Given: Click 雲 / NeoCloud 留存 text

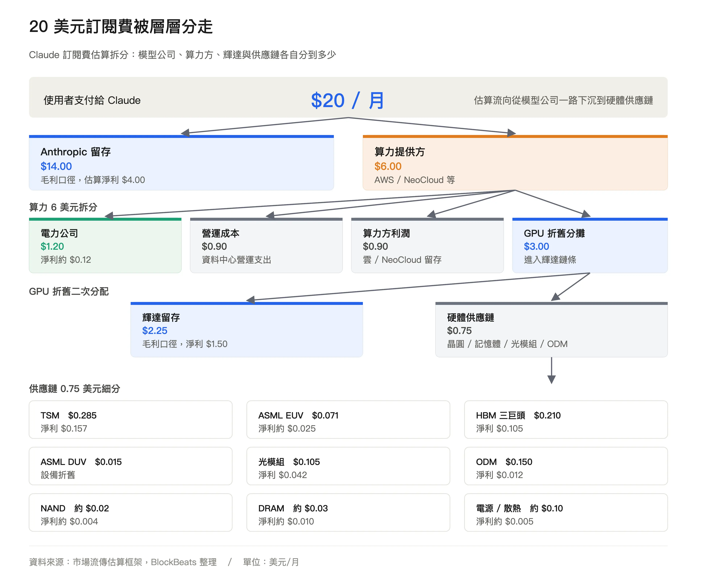Looking at the screenshot, I should coord(402,260).
